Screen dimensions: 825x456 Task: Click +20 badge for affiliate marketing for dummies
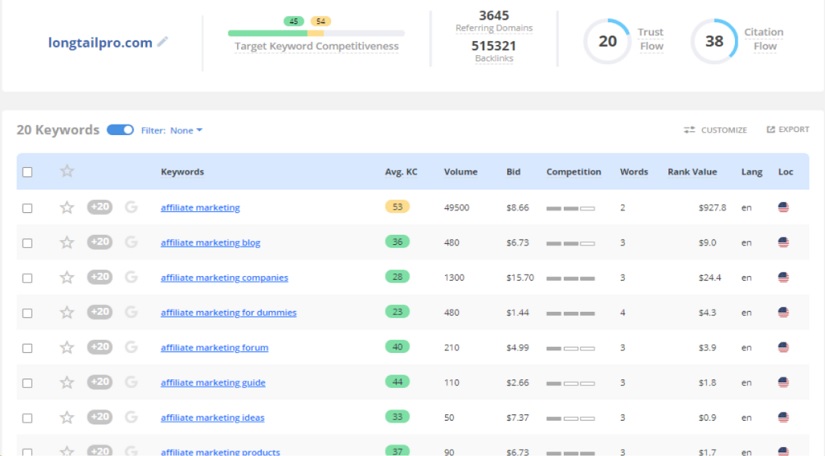tap(99, 312)
